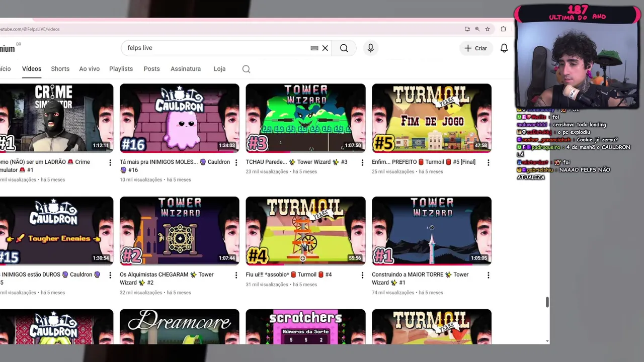This screenshot has width=644, height=362.
Task: Open browser zoom magnifier icon in address bar
Action: (x=477, y=29)
